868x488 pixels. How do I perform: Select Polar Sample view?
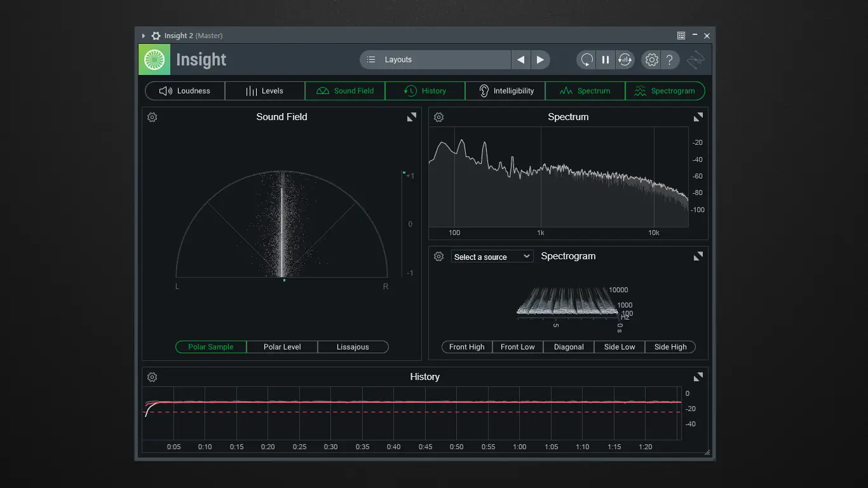(x=211, y=347)
